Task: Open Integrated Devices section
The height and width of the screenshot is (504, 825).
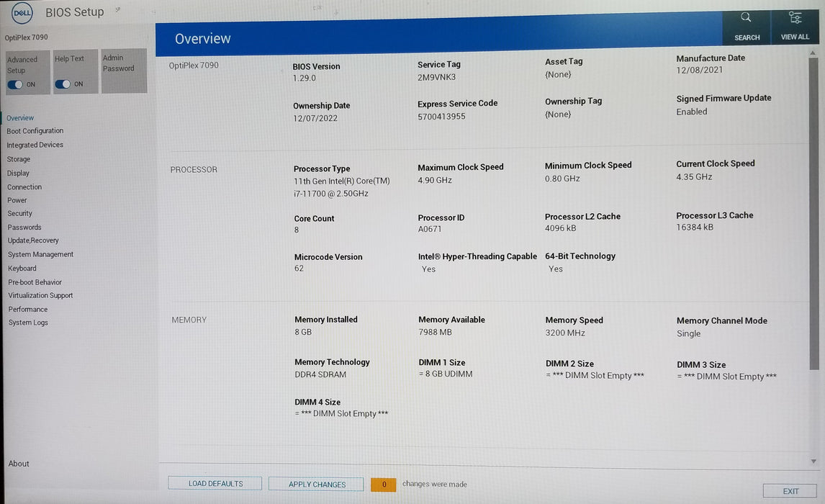Action: click(35, 145)
